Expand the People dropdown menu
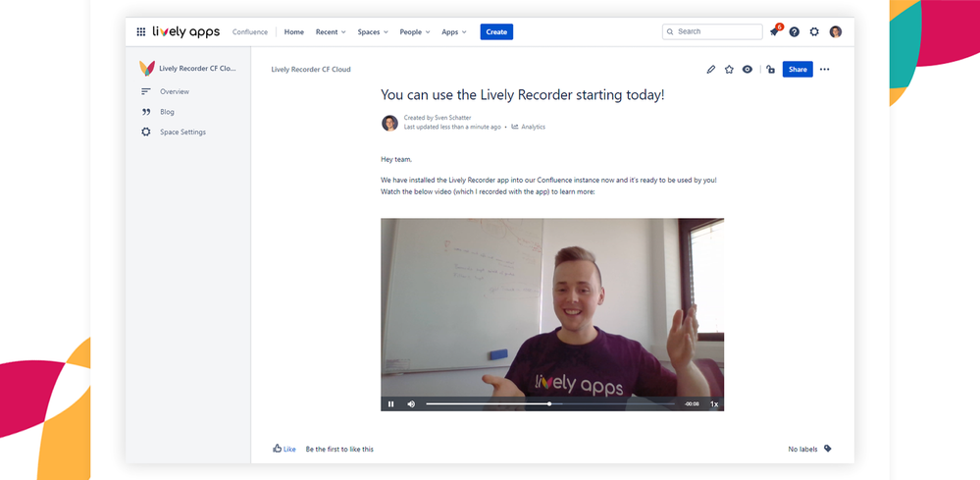The width and height of the screenshot is (980, 480). tap(415, 31)
